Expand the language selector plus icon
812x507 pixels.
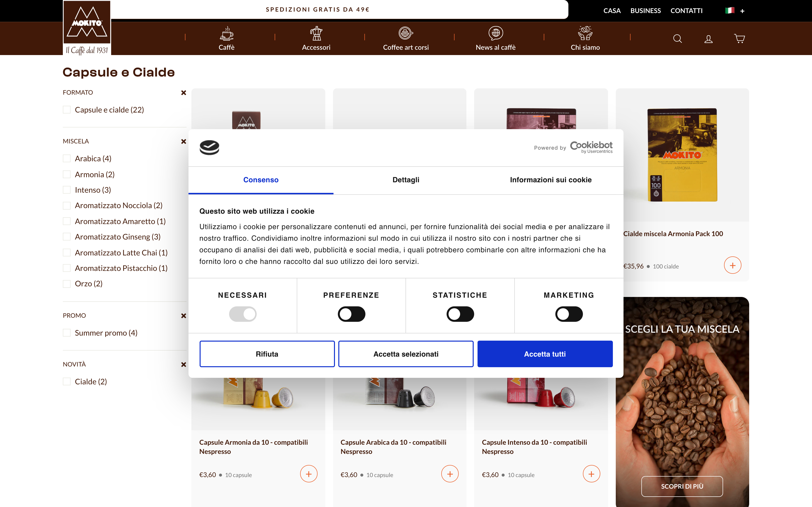tap(742, 11)
